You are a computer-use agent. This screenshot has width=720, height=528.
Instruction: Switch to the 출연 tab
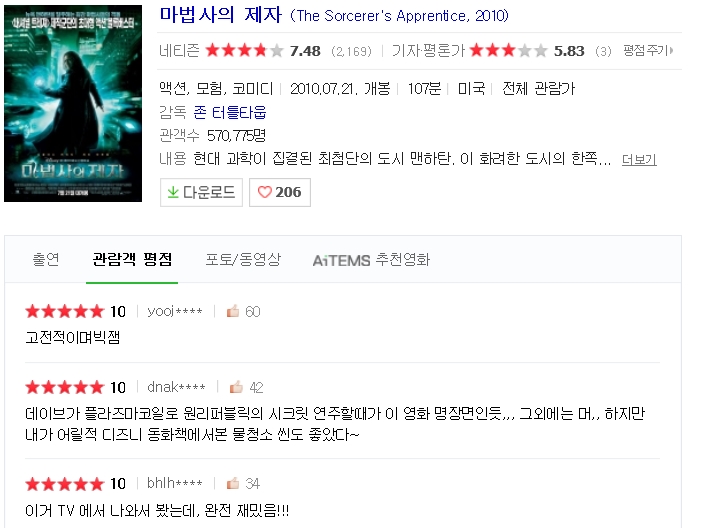46,259
